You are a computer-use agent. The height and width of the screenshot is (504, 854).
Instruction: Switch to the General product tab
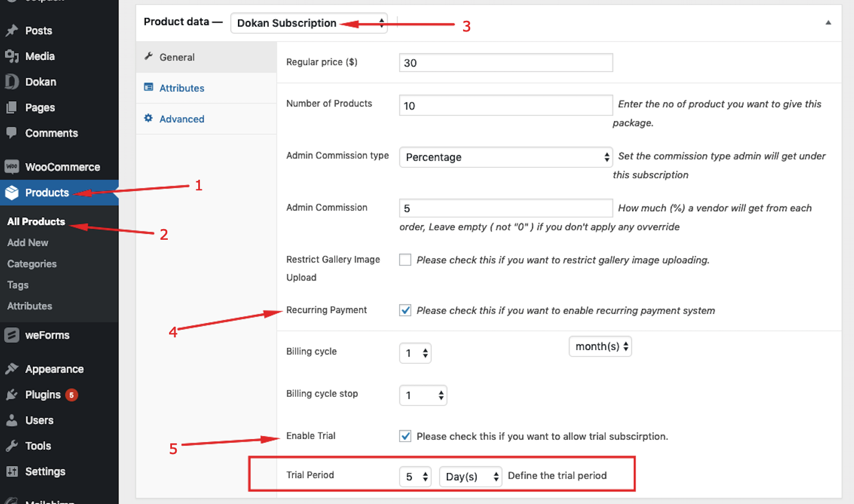click(206, 57)
